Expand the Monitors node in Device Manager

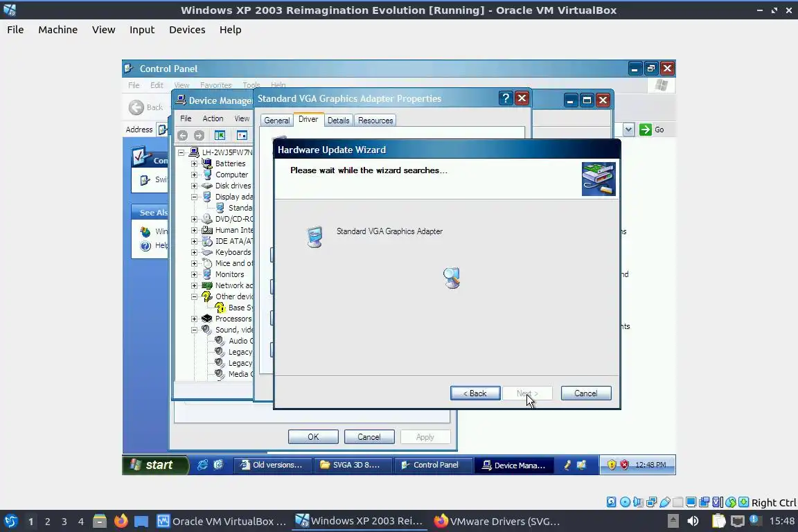(x=194, y=274)
